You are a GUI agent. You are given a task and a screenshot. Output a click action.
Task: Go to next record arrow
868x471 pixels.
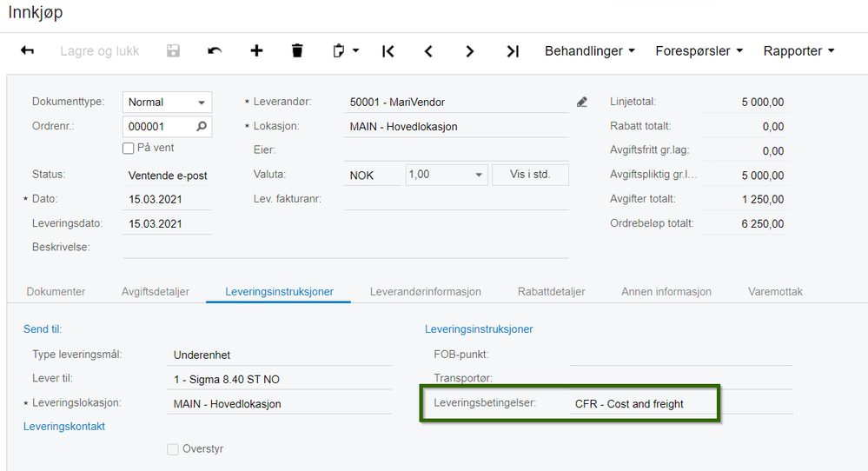coord(470,51)
